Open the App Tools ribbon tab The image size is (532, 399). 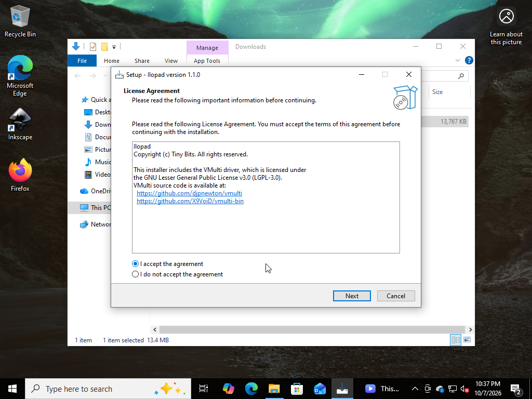(x=207, y=61)
